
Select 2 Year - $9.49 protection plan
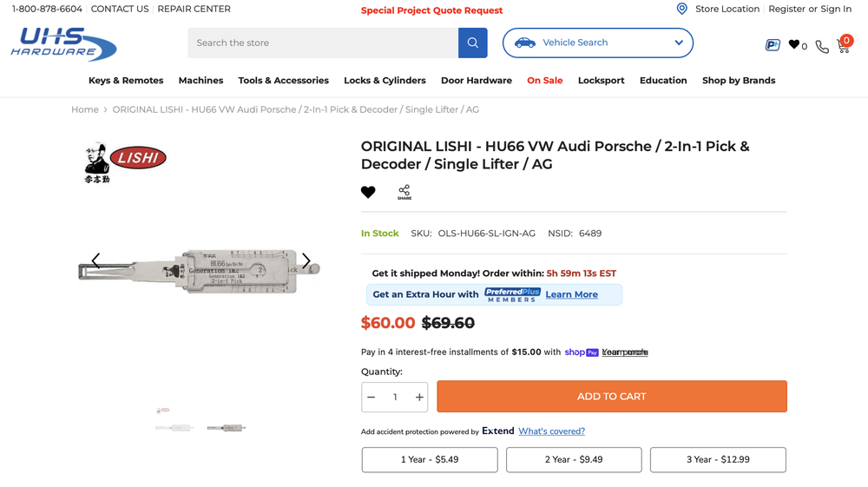tap(574, 459)
